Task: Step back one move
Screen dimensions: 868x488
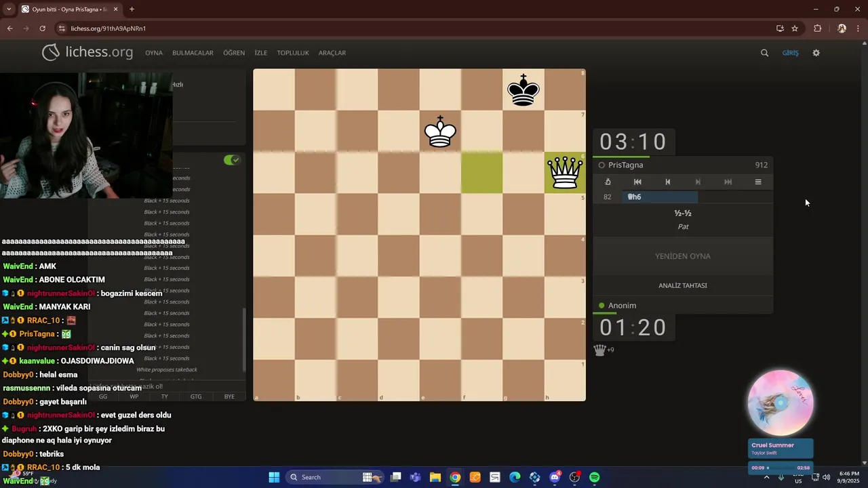Action: 667,182
